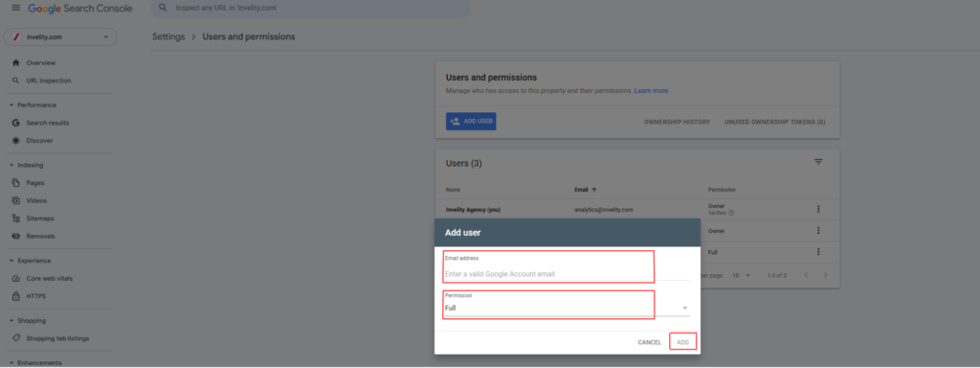Open UNUSED OWNERSHIP TOKENS (0)

pyautogui.click(x=774, y=122)
